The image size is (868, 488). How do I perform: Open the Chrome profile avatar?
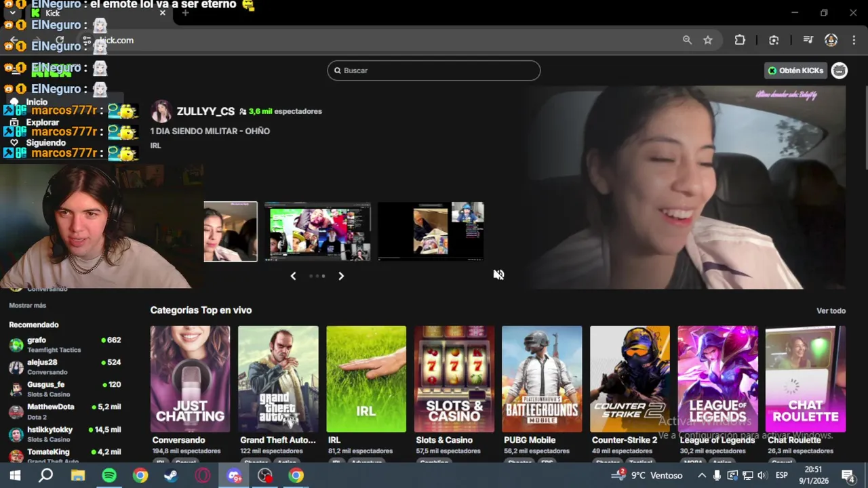tap(831, 40)
